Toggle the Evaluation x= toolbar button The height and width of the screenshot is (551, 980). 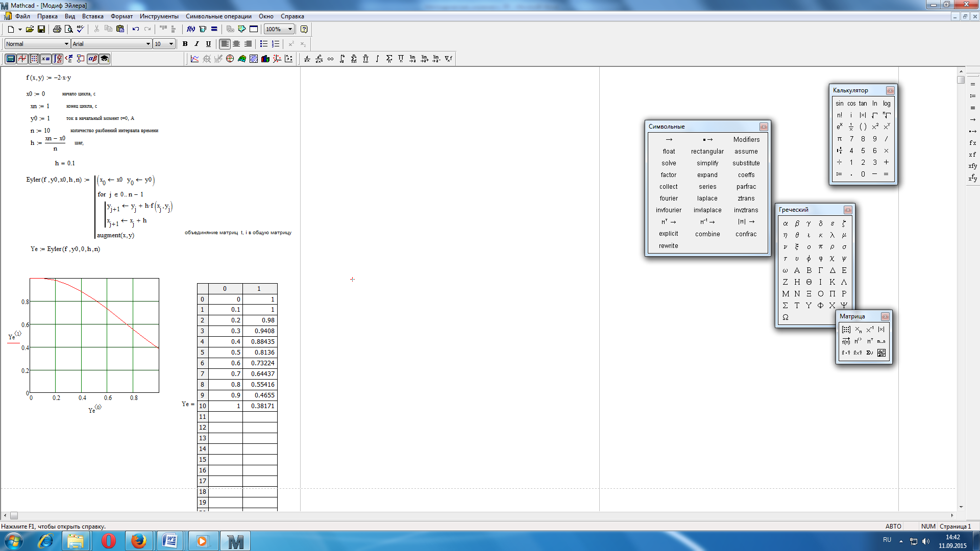[45, 59]
